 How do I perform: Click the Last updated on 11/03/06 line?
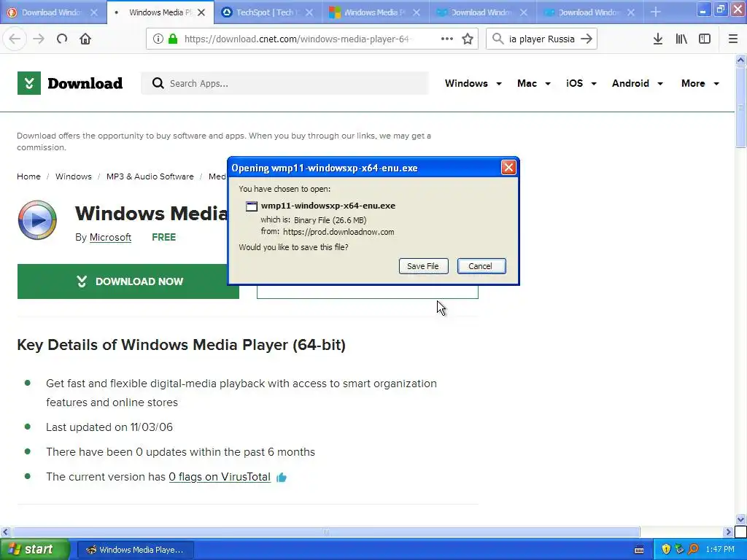109,427
